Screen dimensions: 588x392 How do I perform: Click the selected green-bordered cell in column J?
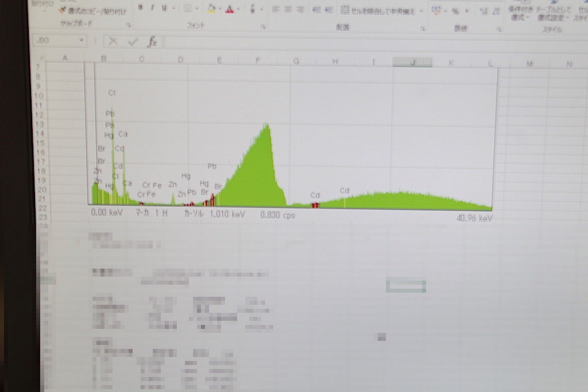(x=406, y=286)
